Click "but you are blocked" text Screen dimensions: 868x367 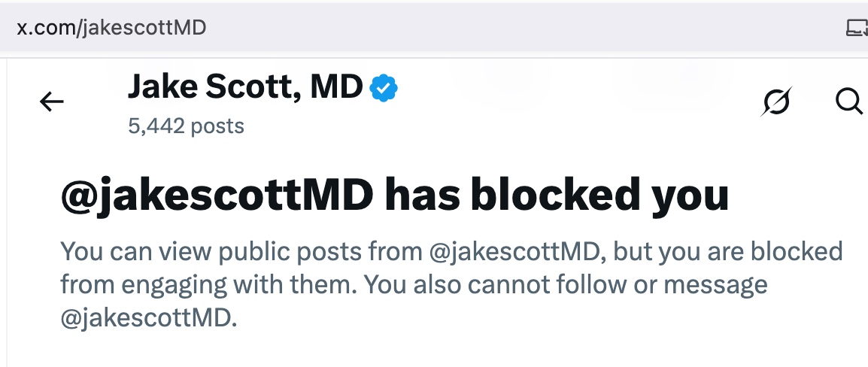tap(728, 251)
